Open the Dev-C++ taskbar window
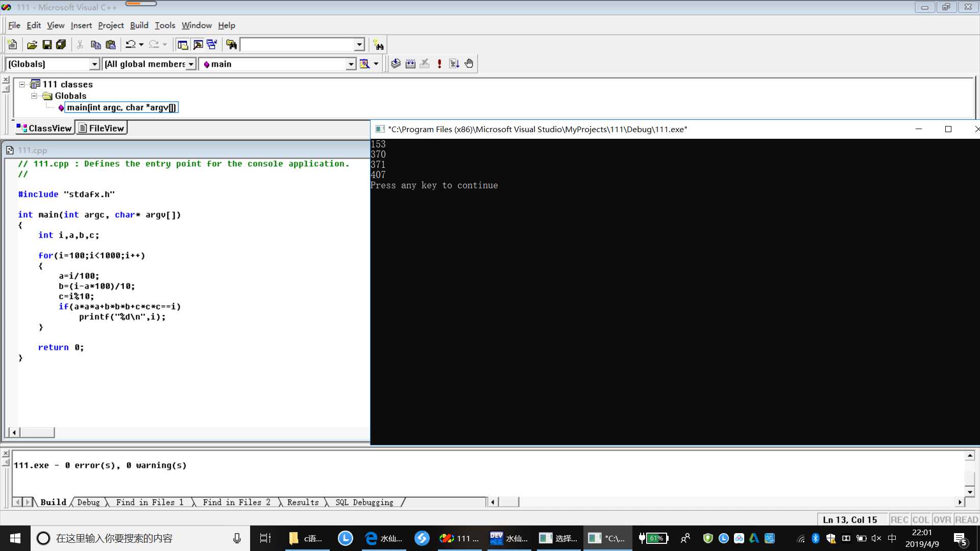 point(509,538)
